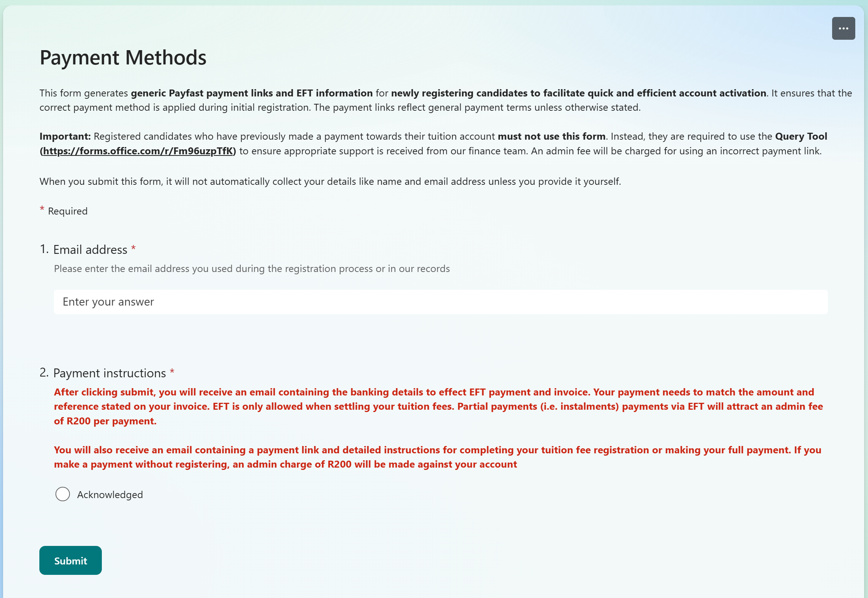Click the red asterisk beside Email address

[133, 248]
